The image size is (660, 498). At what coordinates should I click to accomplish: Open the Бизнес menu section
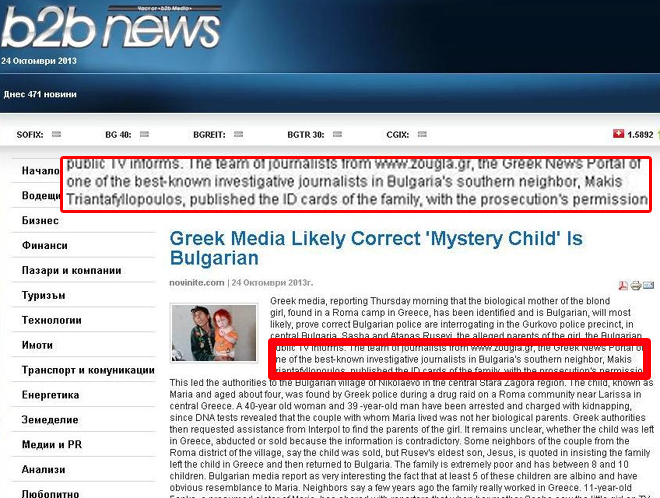click(x=42, y=220)
